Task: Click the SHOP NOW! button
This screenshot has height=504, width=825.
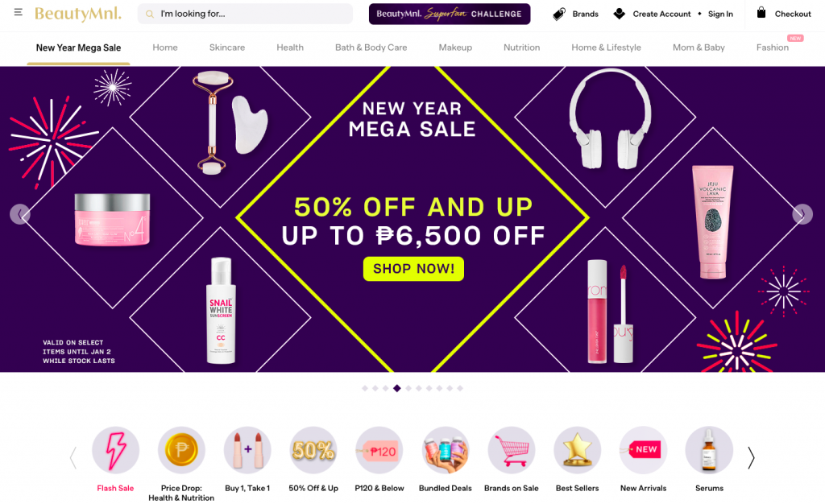Action: [413, 269]
